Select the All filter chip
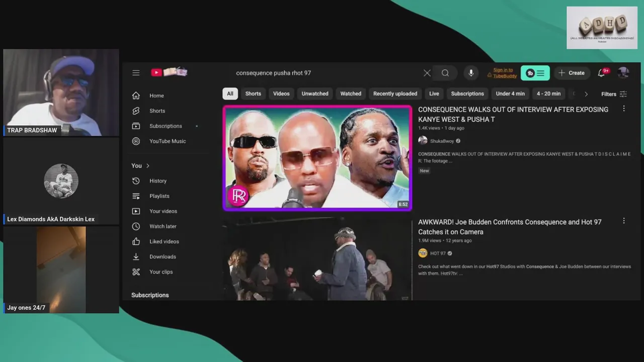The height and width of the screenshot is (362, 644). click(x=230, y=94)
